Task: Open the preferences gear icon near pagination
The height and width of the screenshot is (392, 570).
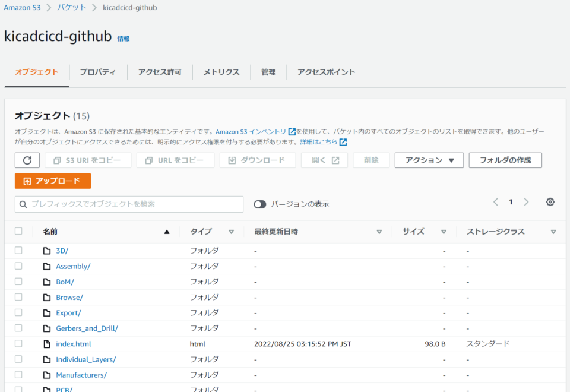Action: pos(550,202)
